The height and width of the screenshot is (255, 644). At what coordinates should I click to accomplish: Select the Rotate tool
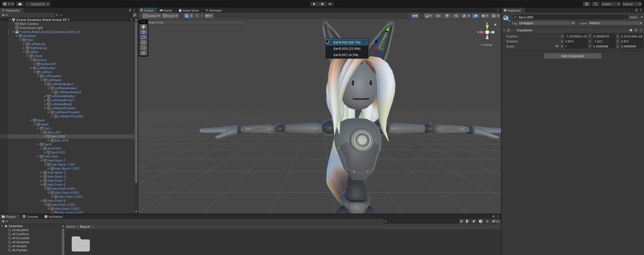pos(143,37)
